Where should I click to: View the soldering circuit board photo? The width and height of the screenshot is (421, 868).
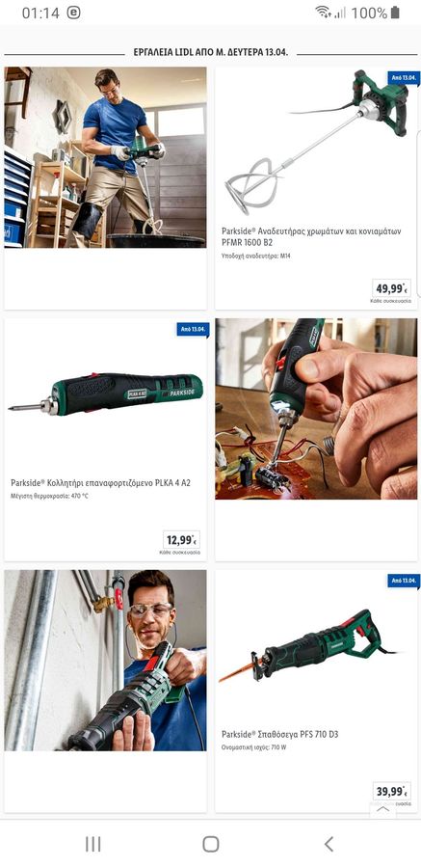coord(316,409)
